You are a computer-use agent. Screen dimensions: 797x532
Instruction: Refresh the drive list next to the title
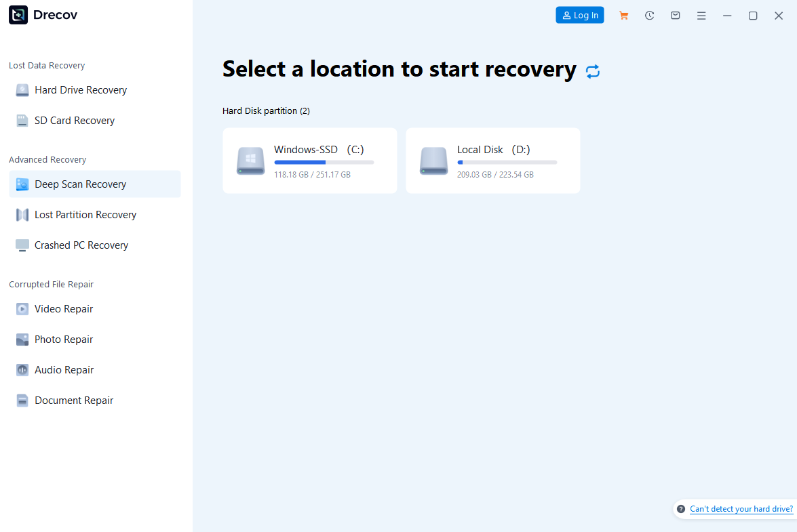[x=592, y=70]
